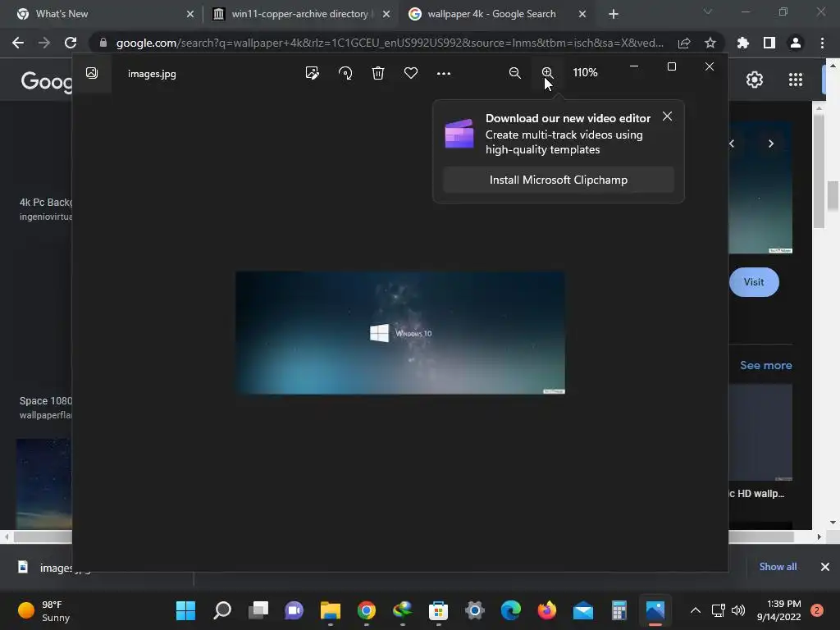Image resolution: width=840 pixels, height=630 pixels.
Task: Open the three-dot See more menu in Photos
Action: click(x=444, y=73)
